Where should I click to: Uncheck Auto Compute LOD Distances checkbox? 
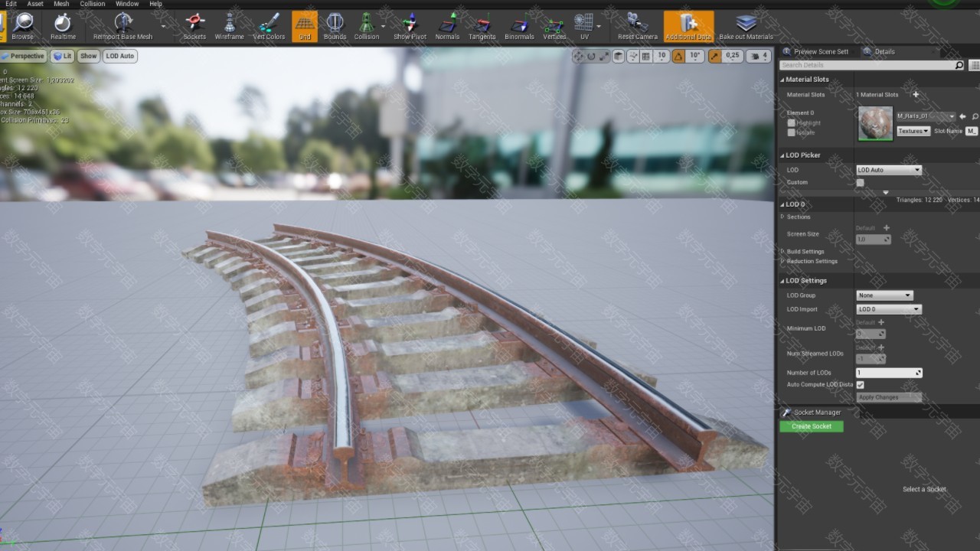(x=860, y=384)
